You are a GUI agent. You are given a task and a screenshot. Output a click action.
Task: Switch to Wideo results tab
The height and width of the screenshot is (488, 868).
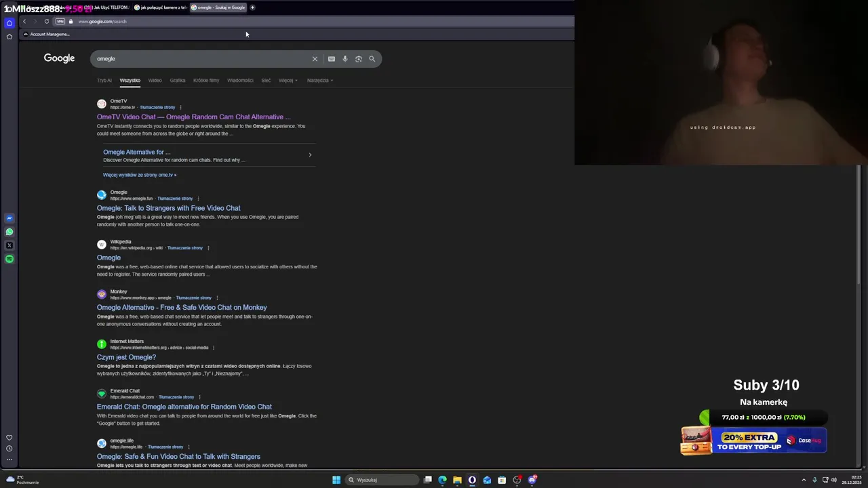pos(155,80)
